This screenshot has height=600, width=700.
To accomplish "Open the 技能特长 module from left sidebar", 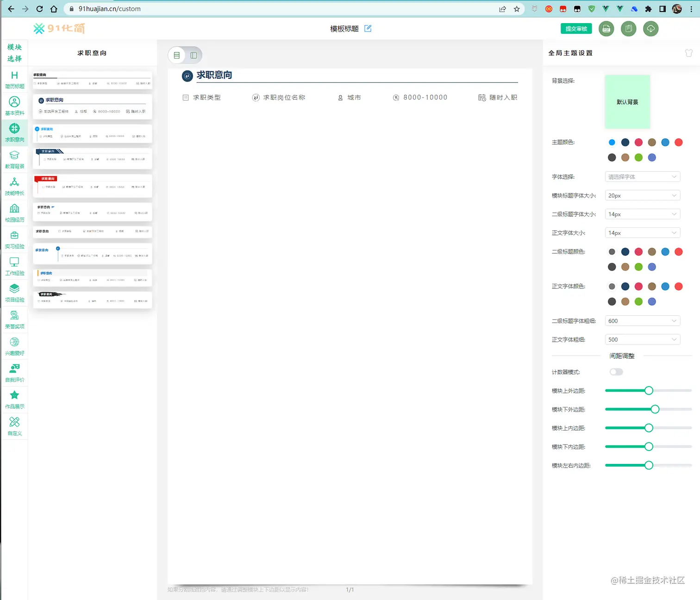I will click(x=14, y=186).
